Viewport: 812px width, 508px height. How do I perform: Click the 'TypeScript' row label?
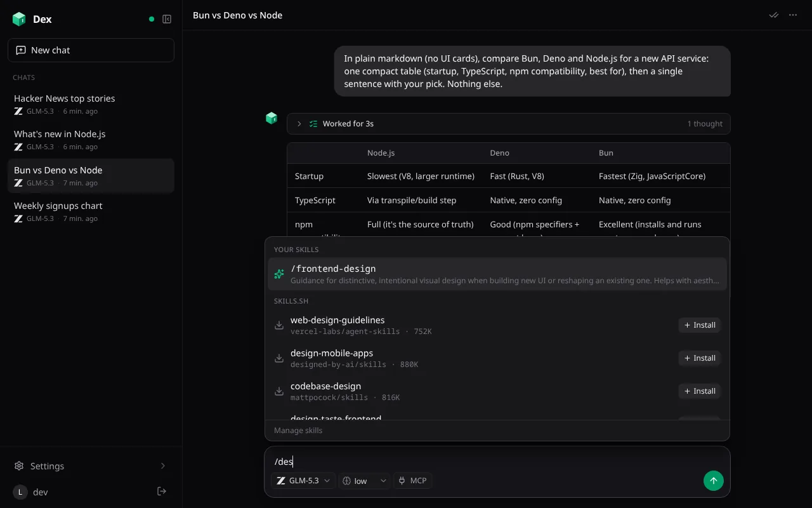click(x=315, y=200)
